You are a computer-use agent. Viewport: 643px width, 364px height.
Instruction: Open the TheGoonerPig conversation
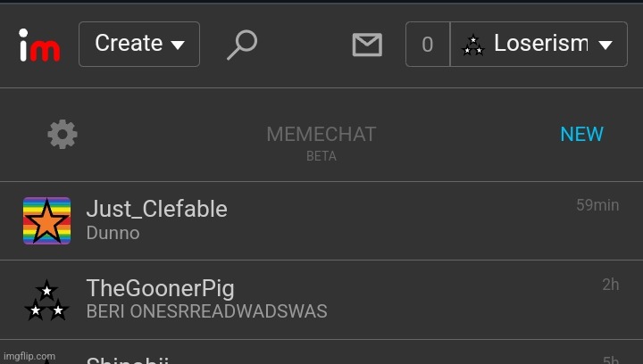pos(321,300)
